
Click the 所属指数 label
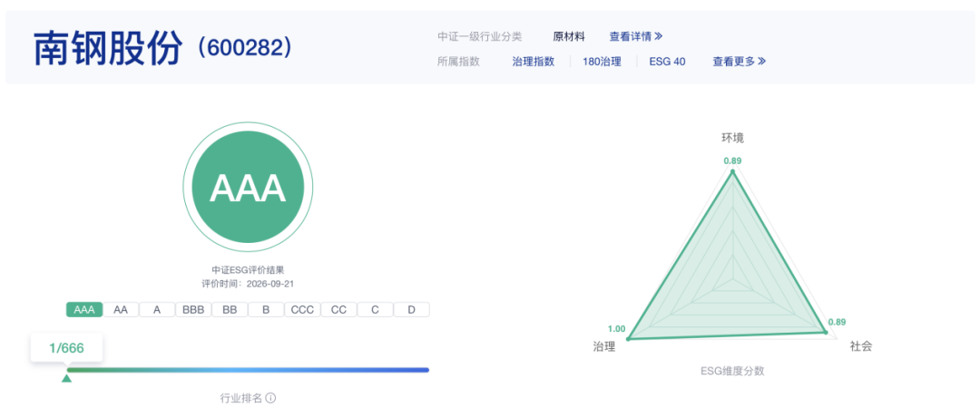tap(458, 61)
